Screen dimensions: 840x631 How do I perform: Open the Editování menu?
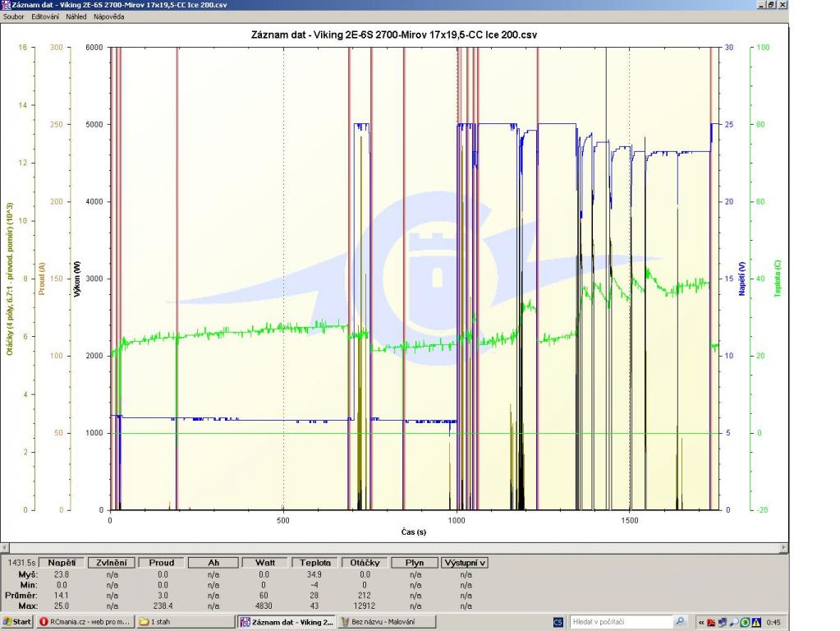coord(45,16)
